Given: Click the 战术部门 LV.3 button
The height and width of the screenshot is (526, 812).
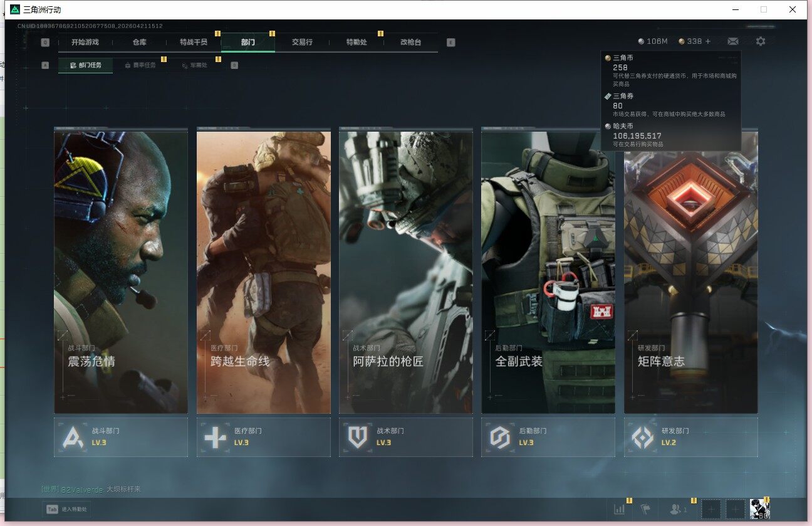Looking at the screenshot, I should point(406,437).
